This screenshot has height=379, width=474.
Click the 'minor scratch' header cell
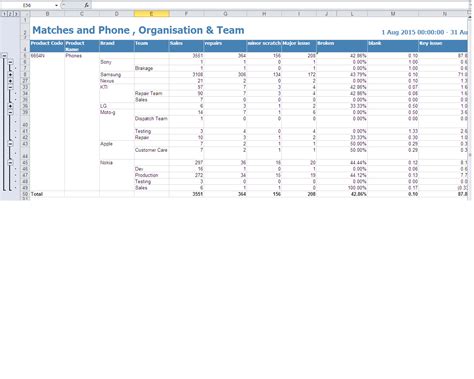point(264,46)
